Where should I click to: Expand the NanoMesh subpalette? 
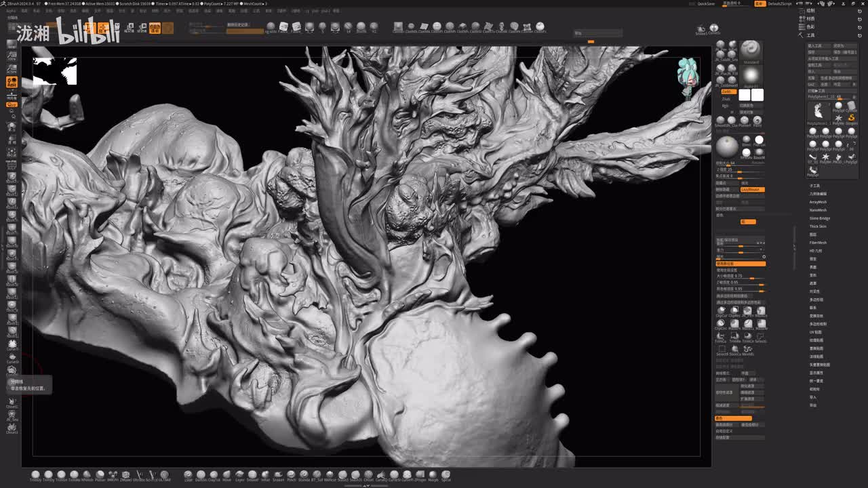(818, 210)
